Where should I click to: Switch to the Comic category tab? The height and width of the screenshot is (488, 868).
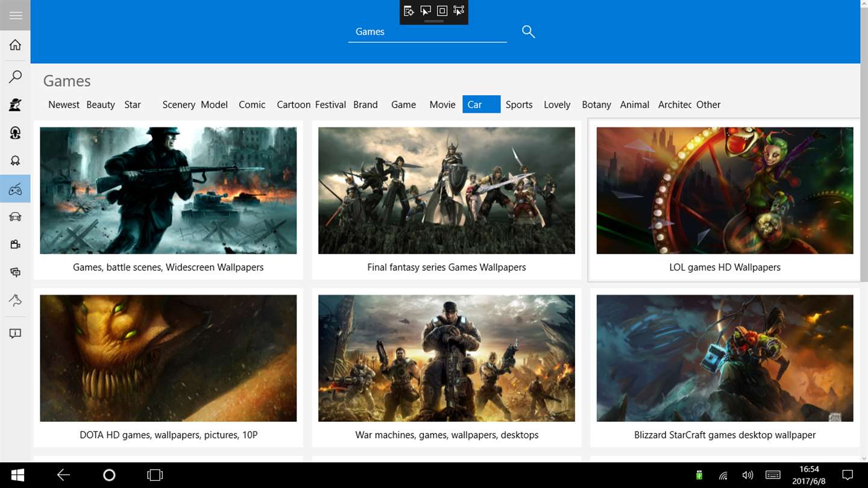[x=252, y=105]
